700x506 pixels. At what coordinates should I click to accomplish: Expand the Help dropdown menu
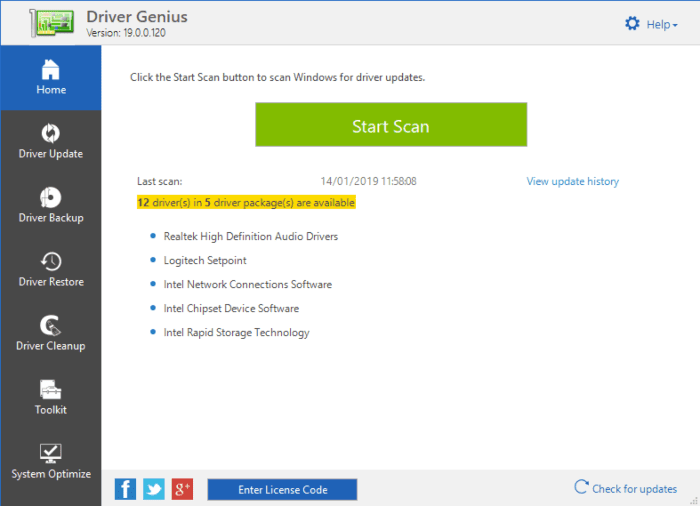(x=662, y=25)
